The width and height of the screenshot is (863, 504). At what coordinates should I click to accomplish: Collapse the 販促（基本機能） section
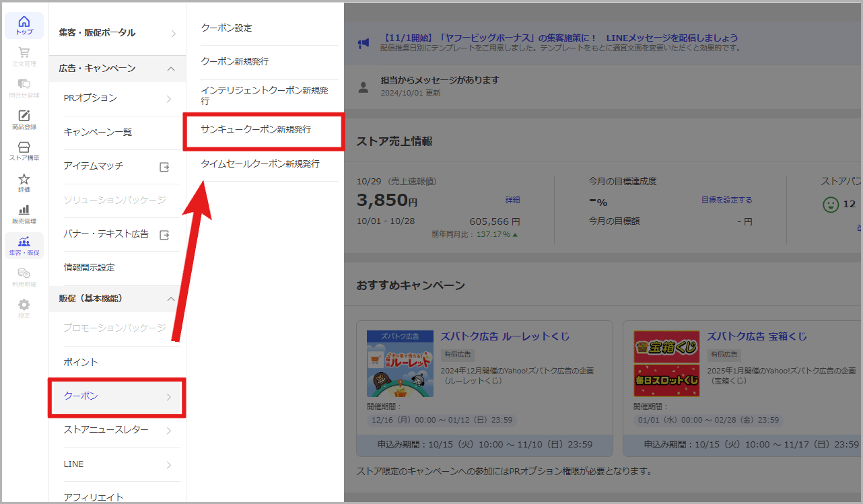[x=171, y=299]
